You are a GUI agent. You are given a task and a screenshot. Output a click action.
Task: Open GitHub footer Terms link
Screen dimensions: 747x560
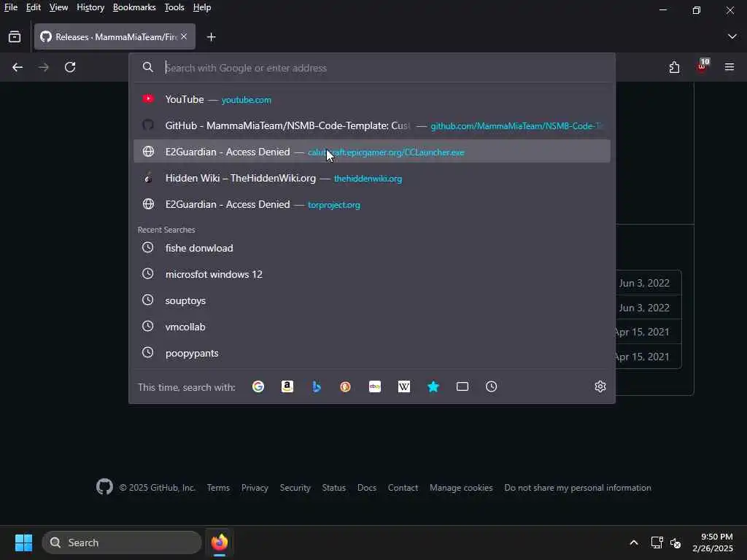coord(218,488)
